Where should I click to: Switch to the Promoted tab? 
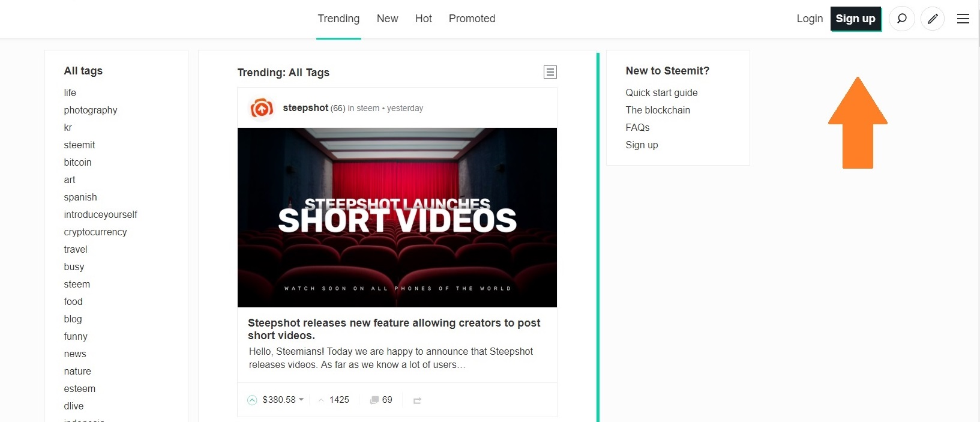472,19
